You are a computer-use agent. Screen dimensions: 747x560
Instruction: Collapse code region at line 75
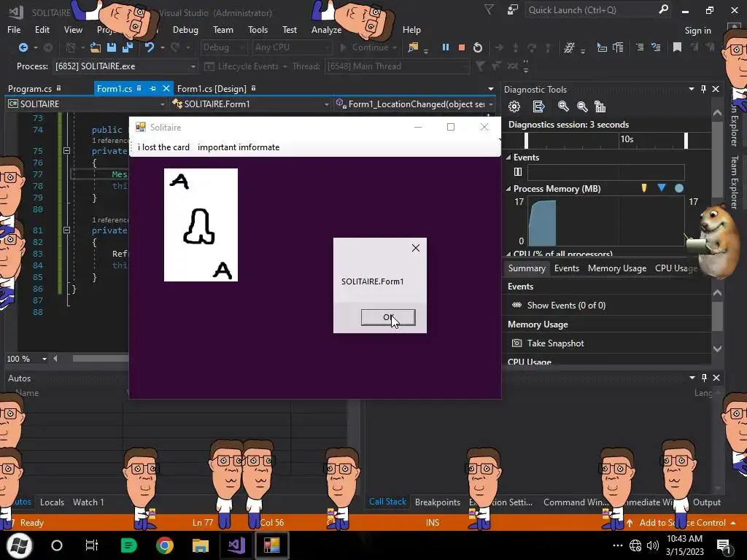tap(66, 150)
